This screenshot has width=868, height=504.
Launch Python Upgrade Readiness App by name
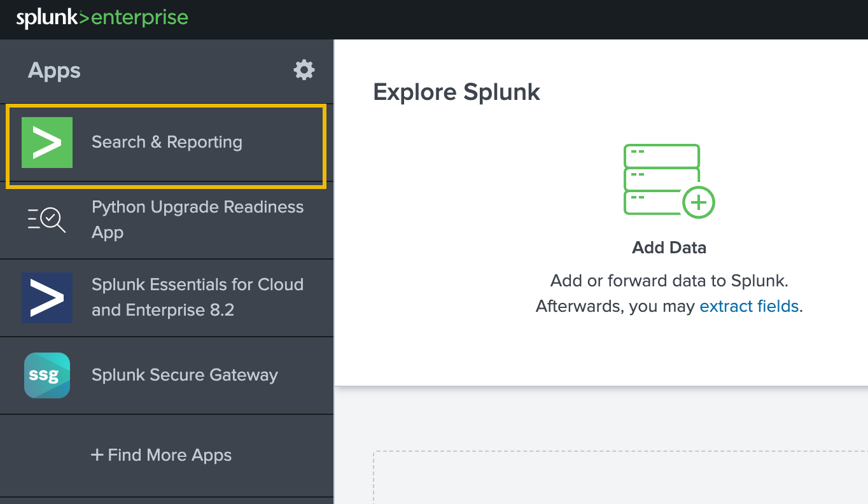[x=197, y=220]
